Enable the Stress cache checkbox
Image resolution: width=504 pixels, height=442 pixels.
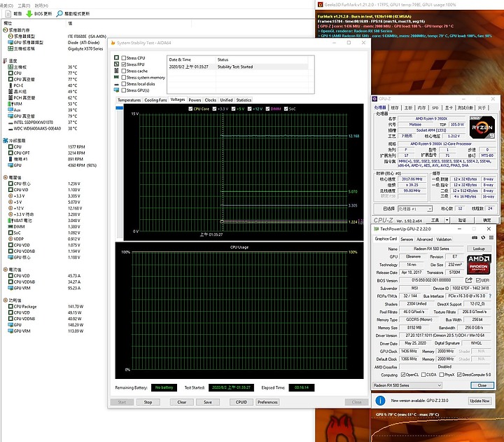click(x=124, y=71)
